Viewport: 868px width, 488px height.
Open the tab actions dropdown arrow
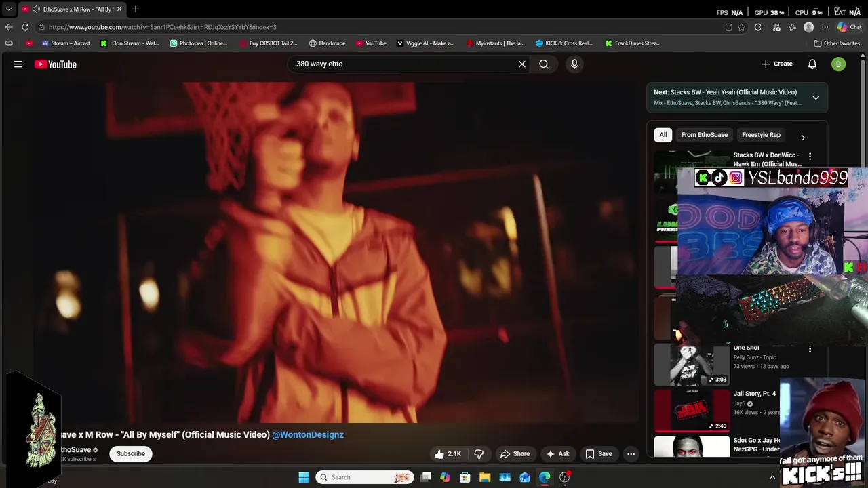click(9, 9)
